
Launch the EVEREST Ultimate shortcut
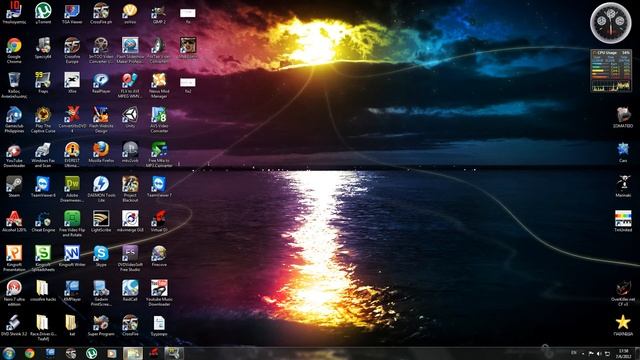click(x=72, y=154)
